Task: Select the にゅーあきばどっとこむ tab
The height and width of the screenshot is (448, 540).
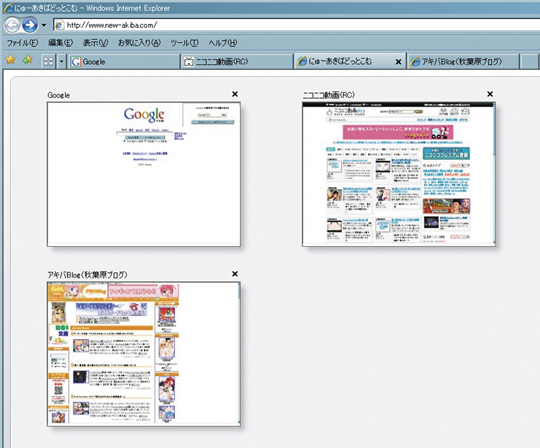Action: pos(350,62)
